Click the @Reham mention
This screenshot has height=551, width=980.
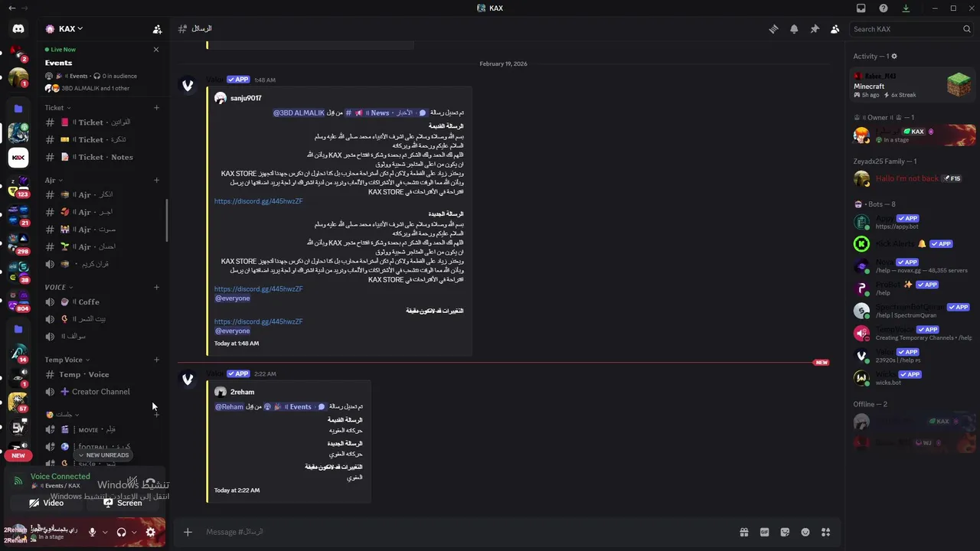(x=229, y=407)
